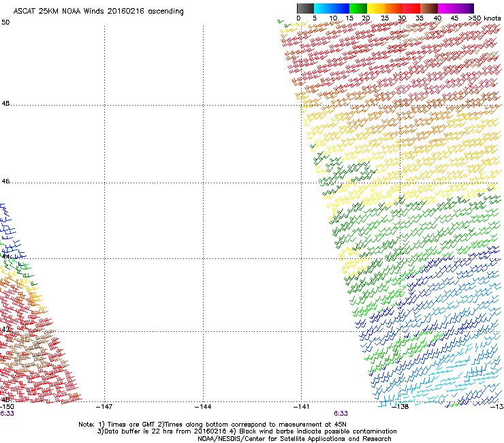Screen dimensions: 504x443
Task: Click the magenta-purple segment of the color bar
Action: (x=456, y=8)
